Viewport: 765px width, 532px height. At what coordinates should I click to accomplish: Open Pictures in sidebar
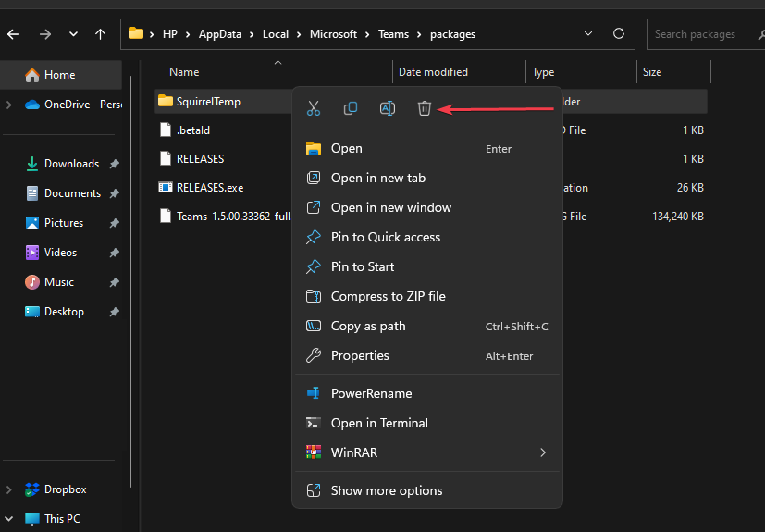pyautogui.click(x=64, y=223)
